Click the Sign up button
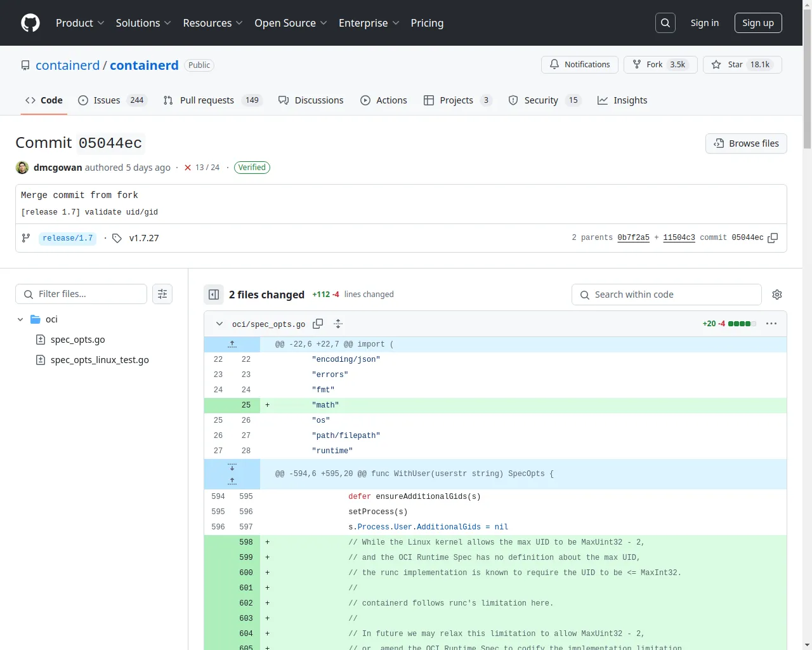The width and height of the screenshot is (812, 650). (x=758, y=23)
